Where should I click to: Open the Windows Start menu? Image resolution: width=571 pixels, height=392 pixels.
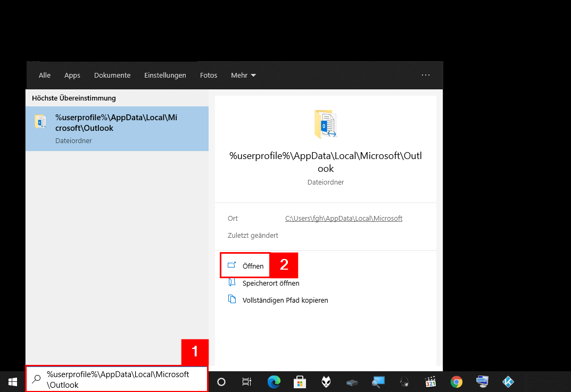pos(13,382)
